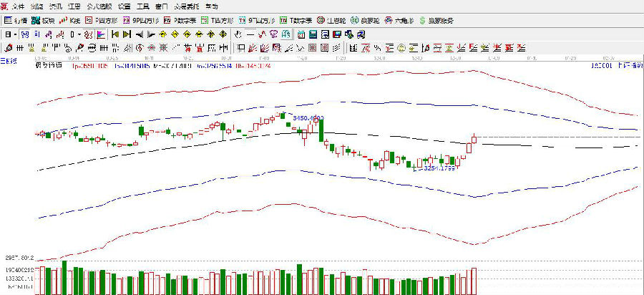Switch to the K线 candlestick chart
644x295 pixels.
pos(72,21)
